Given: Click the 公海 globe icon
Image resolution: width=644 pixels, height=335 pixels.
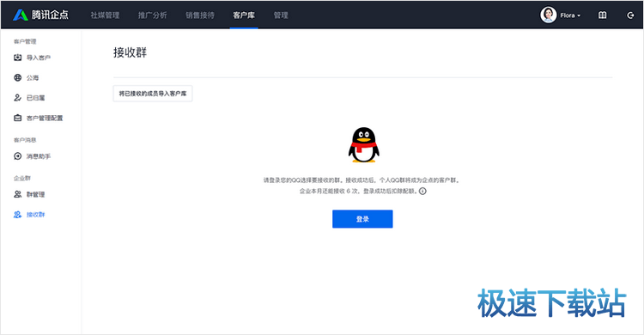Looking at the screenshot, I should click(18, 77).
